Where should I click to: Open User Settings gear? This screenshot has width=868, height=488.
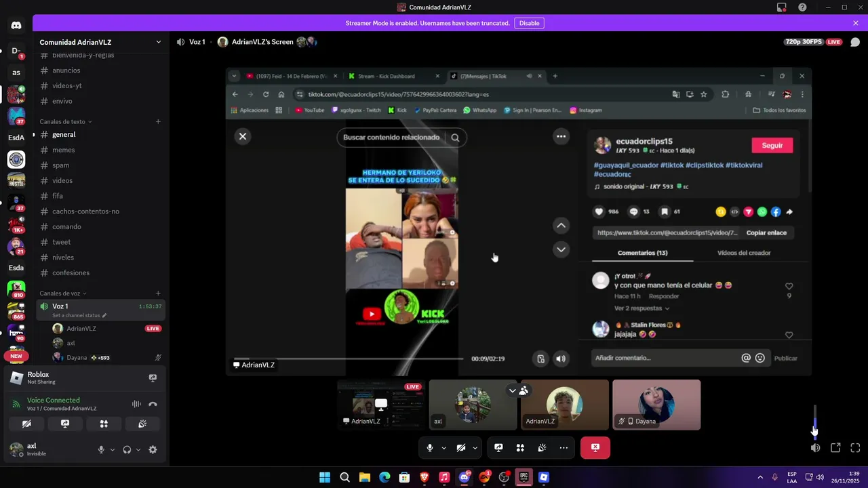(x=153, y=449)
